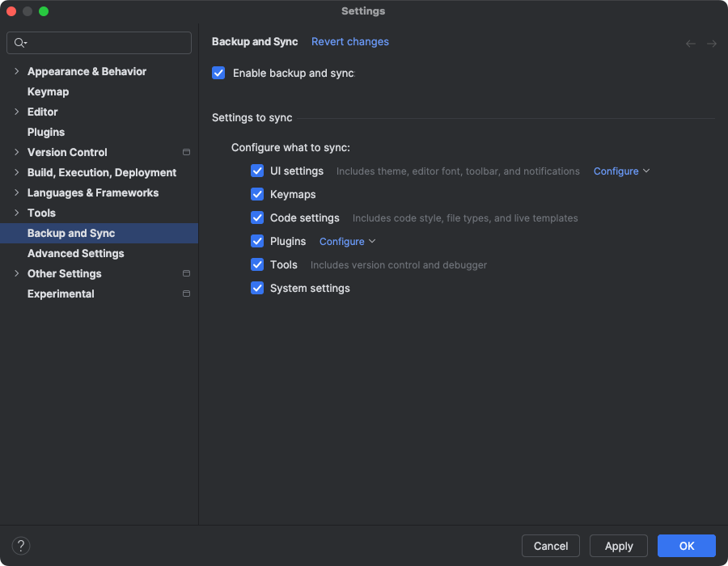Screen dimensions: 728x566
Task: Disable the Enable backup and sync checkbox
Action: [218, 73]
